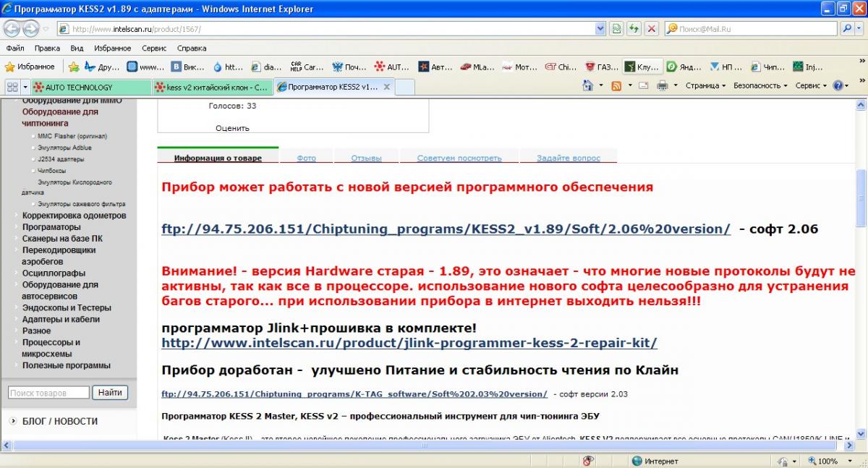Open the Фото product tab
Screen dimensions: 868x468
point(306,158)
